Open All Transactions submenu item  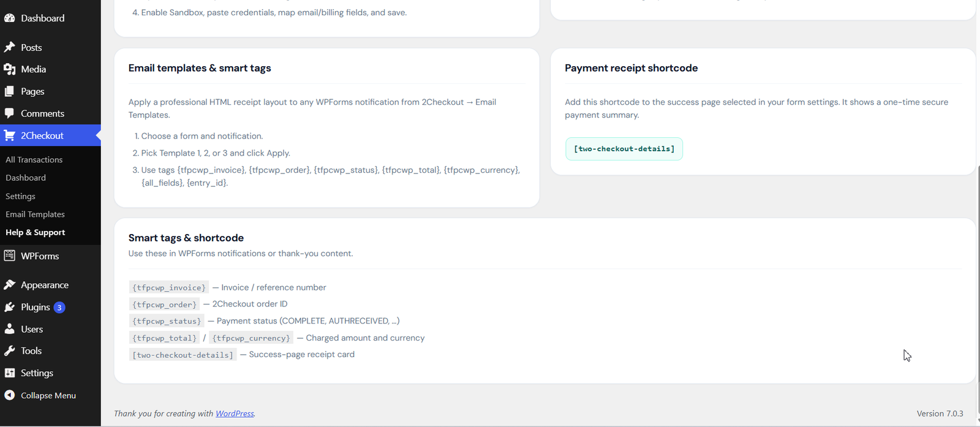[x=34, y=160]
